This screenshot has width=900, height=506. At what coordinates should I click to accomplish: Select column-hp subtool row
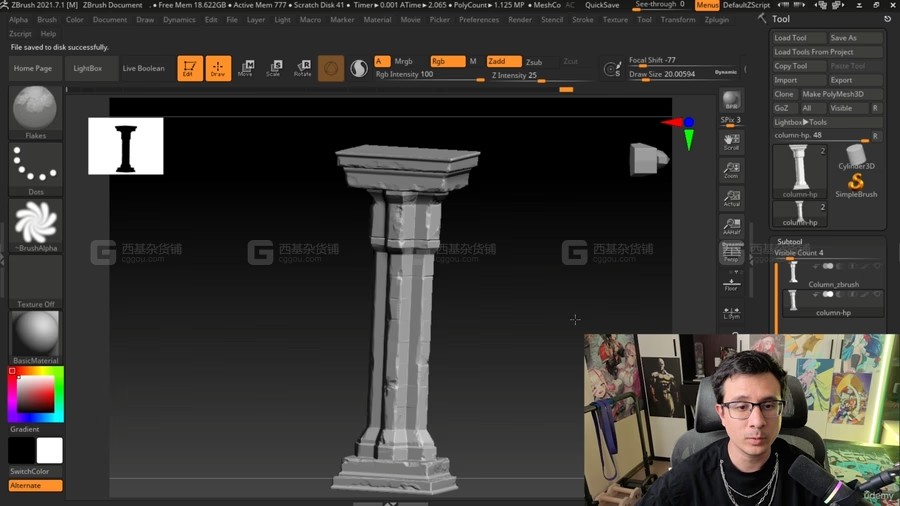[x=833, y=303]
